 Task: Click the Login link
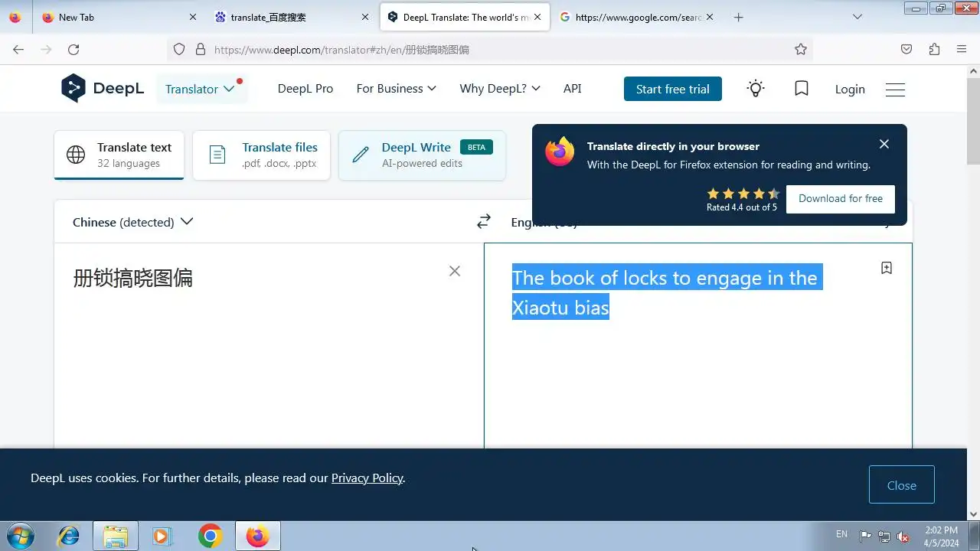[x=850, y=89]
